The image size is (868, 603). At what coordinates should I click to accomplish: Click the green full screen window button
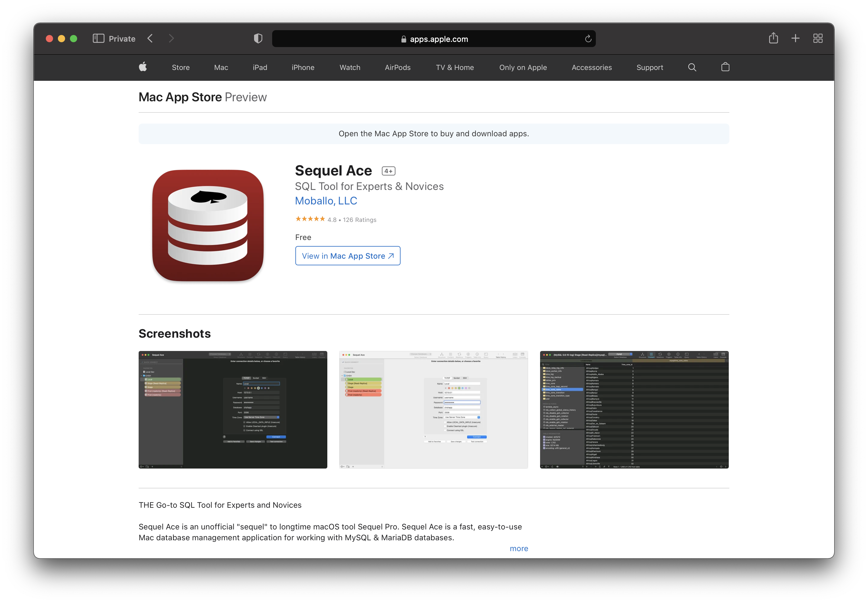pyautogui.click(x=74, y=39)
